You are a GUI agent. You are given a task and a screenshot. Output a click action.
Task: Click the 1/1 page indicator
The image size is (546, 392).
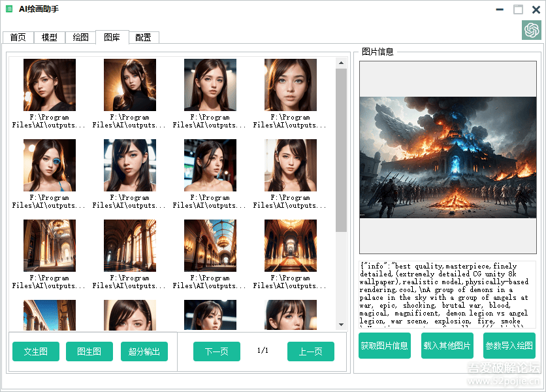pyautogui.click(x=263, y=350)
